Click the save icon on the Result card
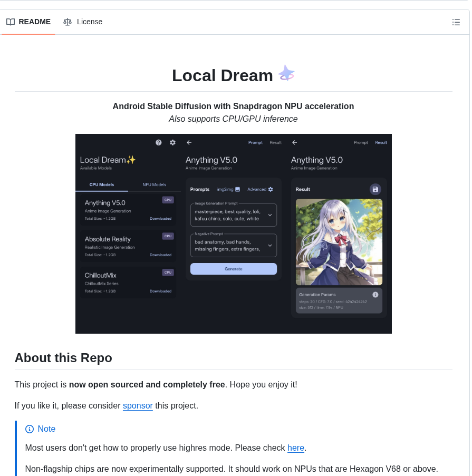This screenshot has height=476, width=472. pos(375,189)
